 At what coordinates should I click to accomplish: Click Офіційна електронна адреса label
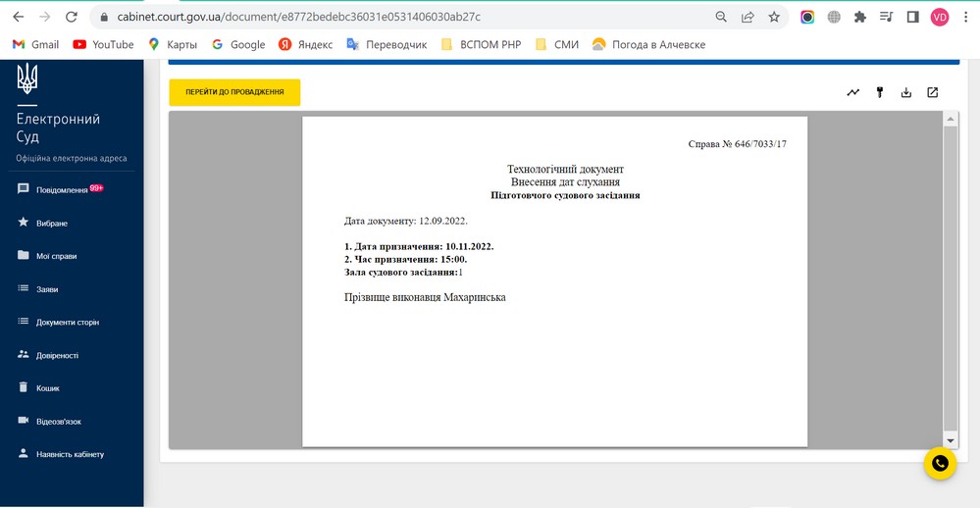(x=72, y=158)
